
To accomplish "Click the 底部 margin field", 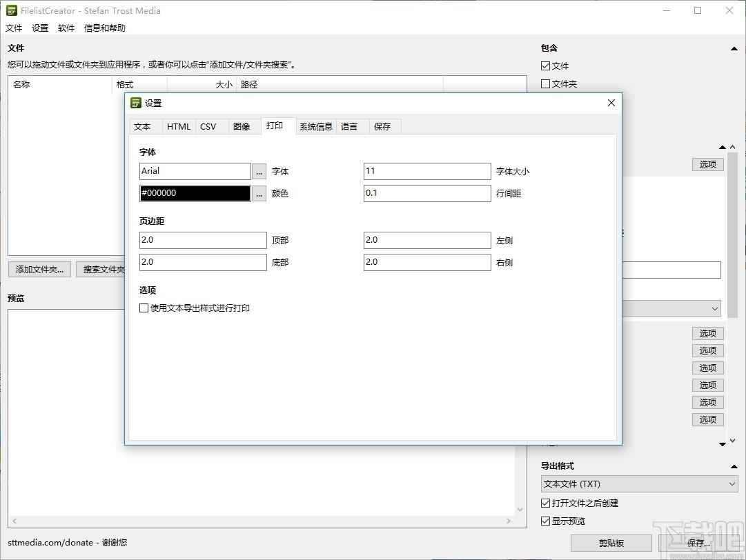I will pos(203,262).
